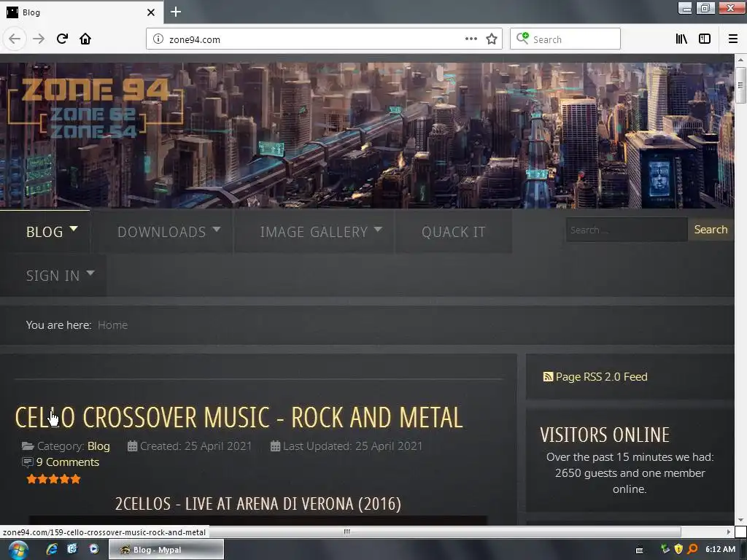Click the search engine magnifier icon
The image size is (747, 560).
pyautogui.click(x=522, y=38)
